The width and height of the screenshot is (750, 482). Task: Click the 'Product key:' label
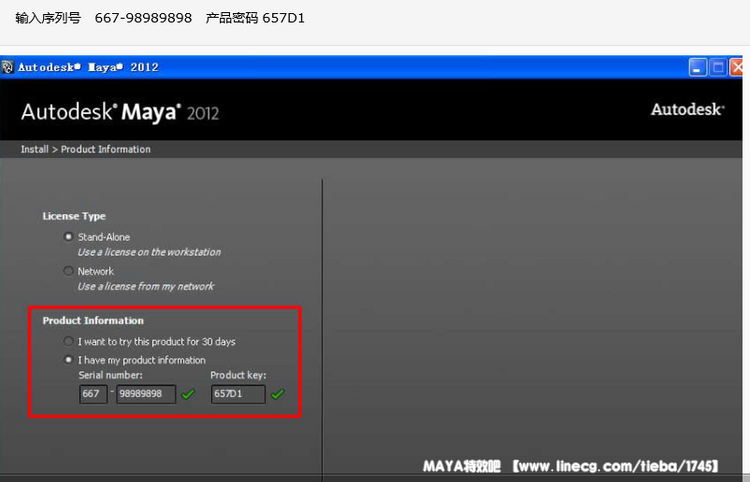coord(238,375)
